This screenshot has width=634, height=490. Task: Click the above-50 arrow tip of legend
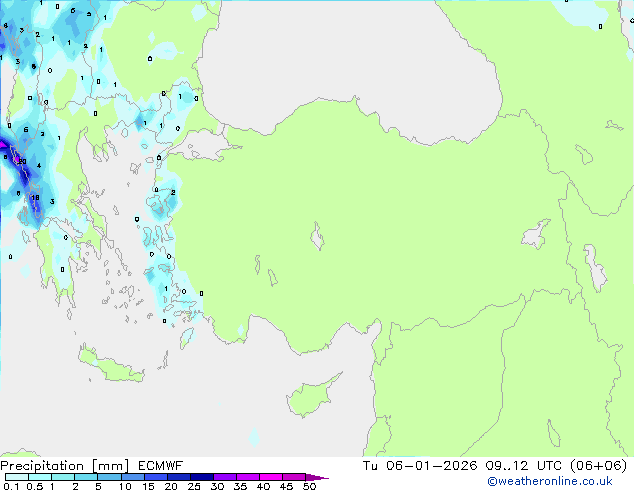pyautogui.click(x=317, y=477)
